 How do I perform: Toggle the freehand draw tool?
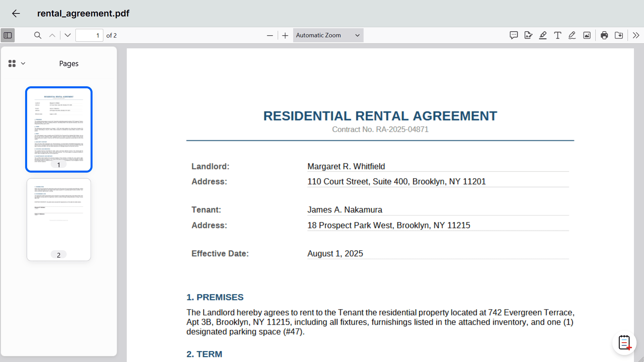coord(572,35)
